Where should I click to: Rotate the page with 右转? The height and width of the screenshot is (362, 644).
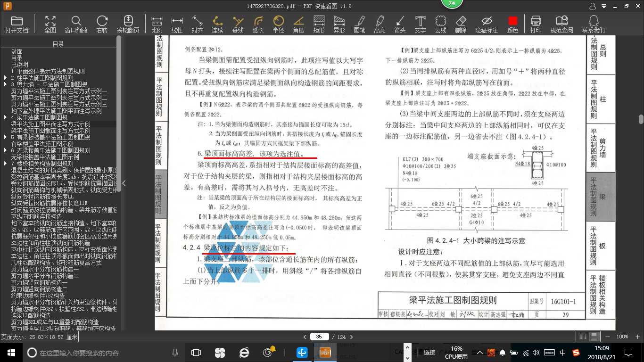click(102, 24)
